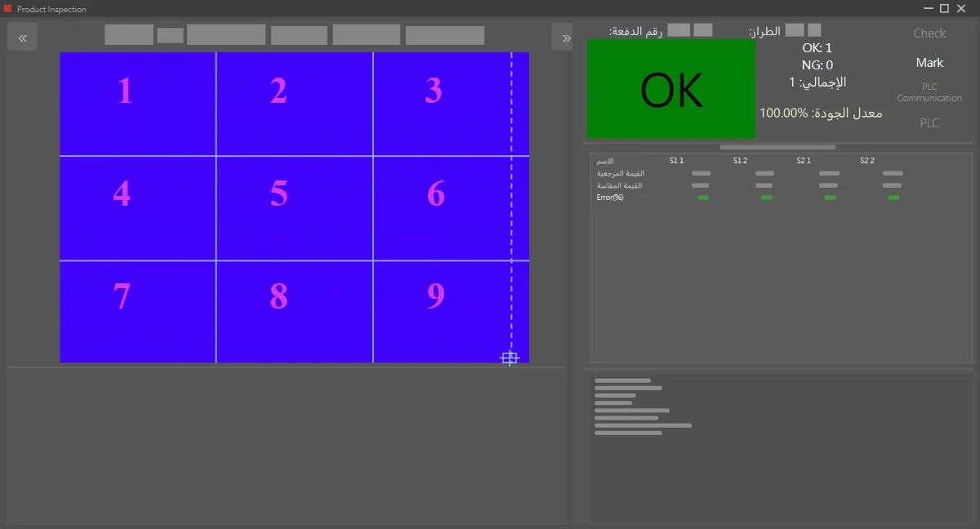Click the green Error(%) indicator under S2 2

[894, 198]
